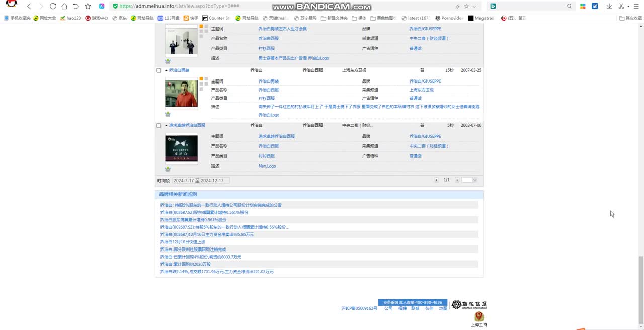Expand the screenshot tool dropdown arrow
The image size is (644, 330).
point(628,6)
